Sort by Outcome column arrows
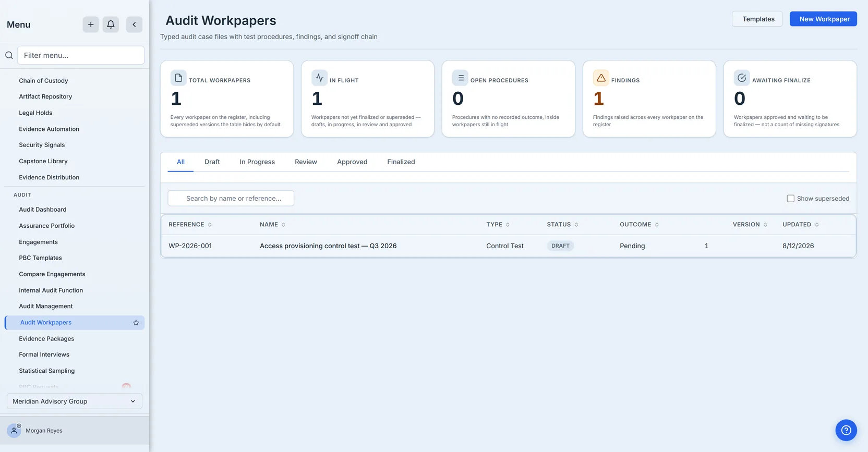The image size is (868, 452). click(x=657, y=225)
